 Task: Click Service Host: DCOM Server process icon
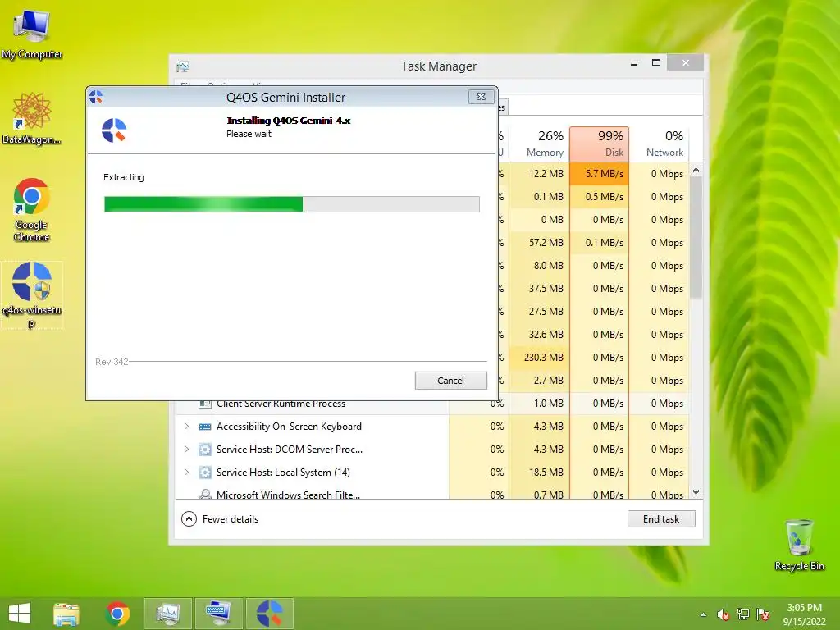(x=204, y=450)
